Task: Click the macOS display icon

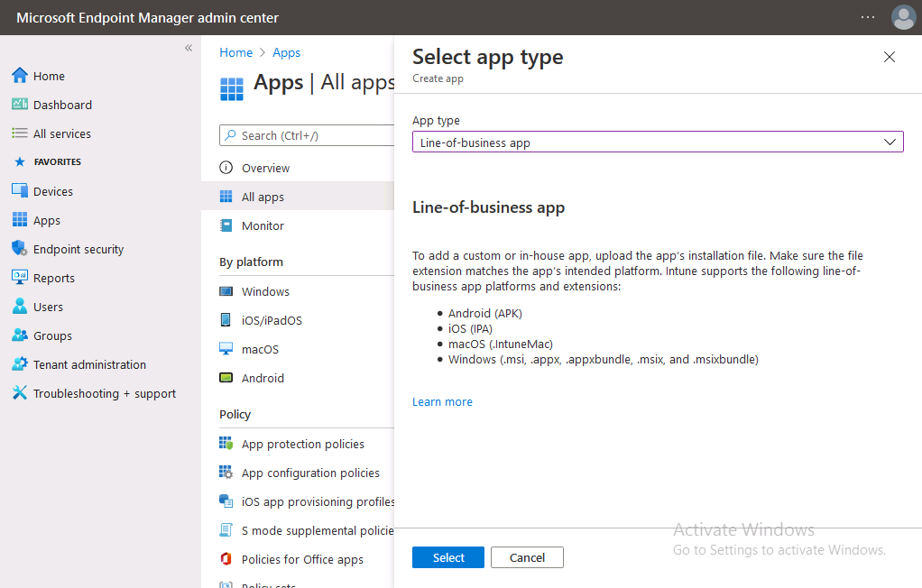Action: 226,349
